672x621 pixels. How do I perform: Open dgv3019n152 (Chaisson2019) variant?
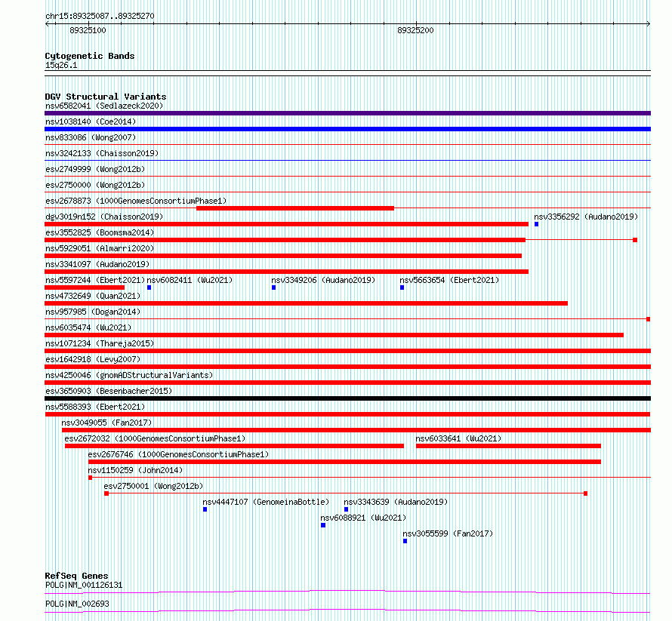pos(104,217)
